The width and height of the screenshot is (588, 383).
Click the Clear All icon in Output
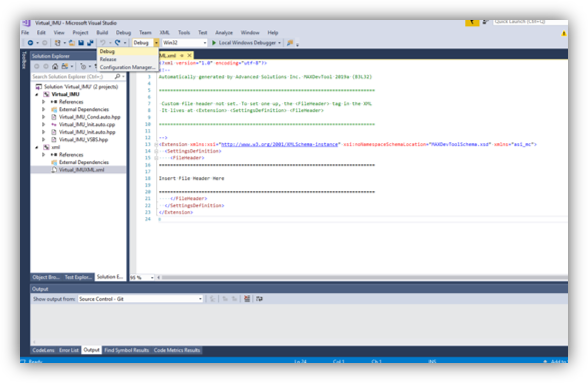pyautogui.click(x=247, y=299)
